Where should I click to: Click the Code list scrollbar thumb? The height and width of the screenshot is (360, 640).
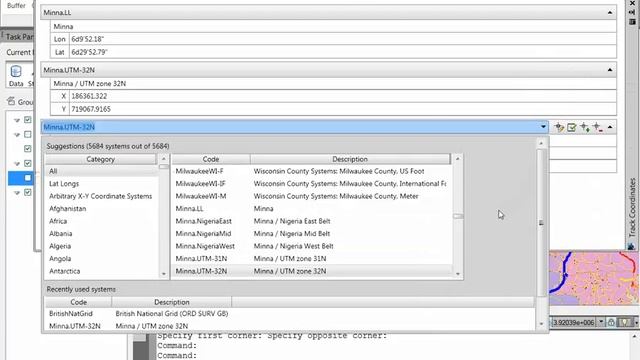point(458,216)
